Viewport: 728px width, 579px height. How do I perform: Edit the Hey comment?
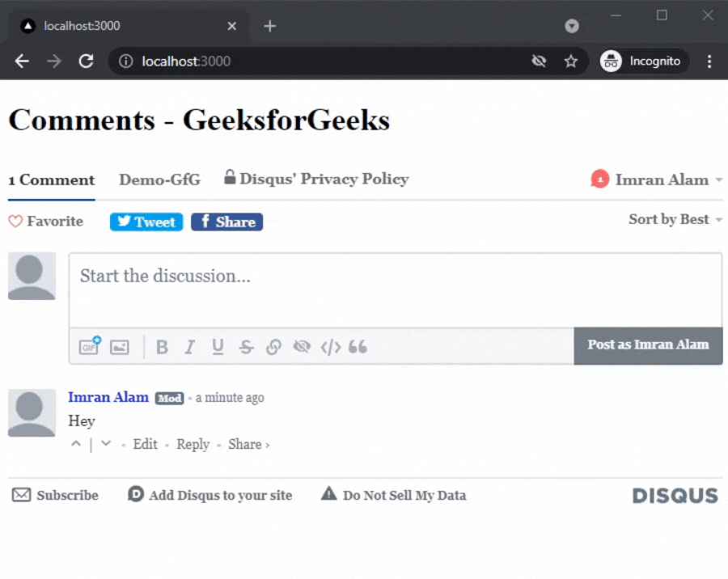(x=146, y=444)
